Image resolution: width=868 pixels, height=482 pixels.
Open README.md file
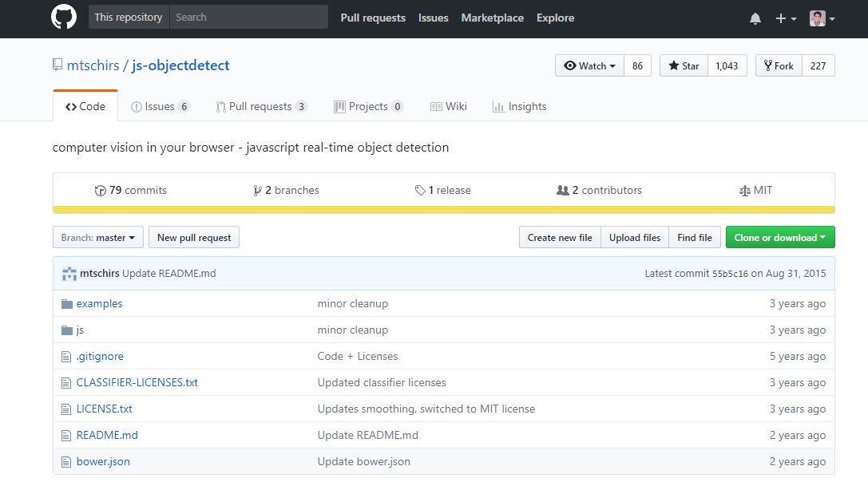(x=107, y=436)
